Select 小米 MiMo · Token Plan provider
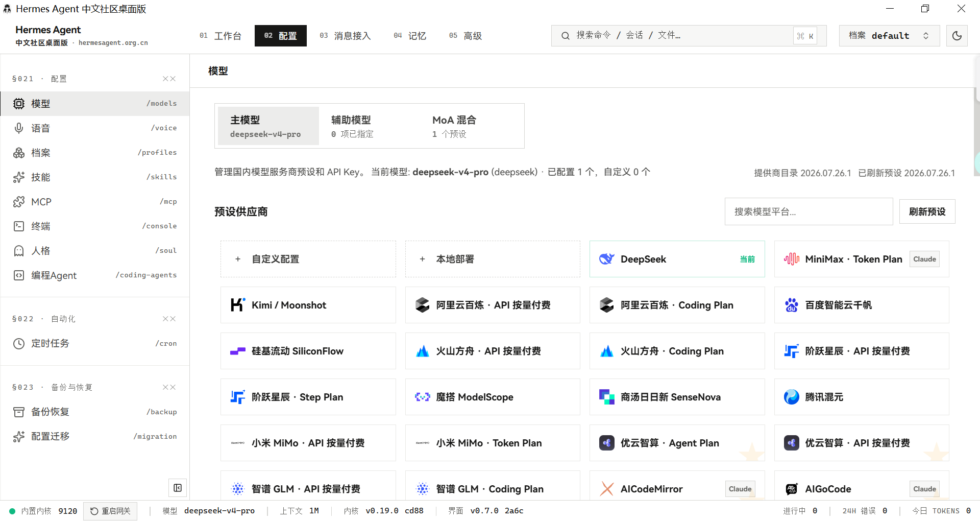Viewport: 980px width, 521px height. pos(493,443)
